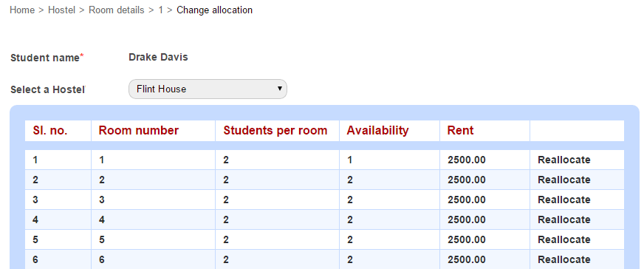The height and width of the screenshot is (269, 644).
Task: Click the Availability column header
Action: point(377,131)
